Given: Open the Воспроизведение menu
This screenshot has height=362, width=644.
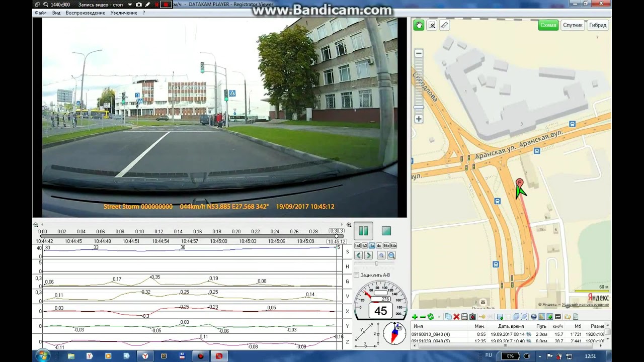Looking at the screenshot, I should tap(86, 13).
